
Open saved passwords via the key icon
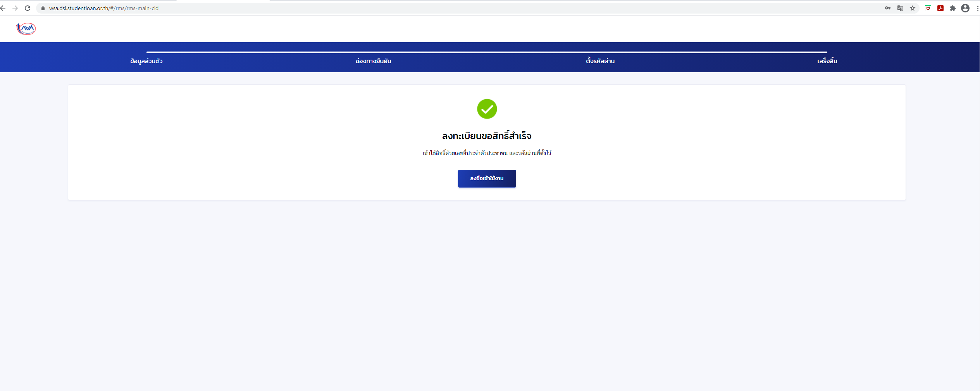pos(888,8)
